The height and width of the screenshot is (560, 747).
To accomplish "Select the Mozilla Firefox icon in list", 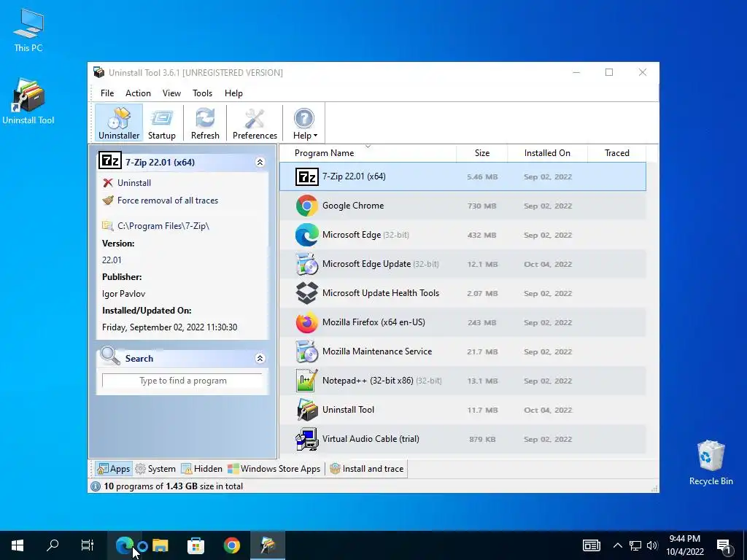I will [307, 322].
